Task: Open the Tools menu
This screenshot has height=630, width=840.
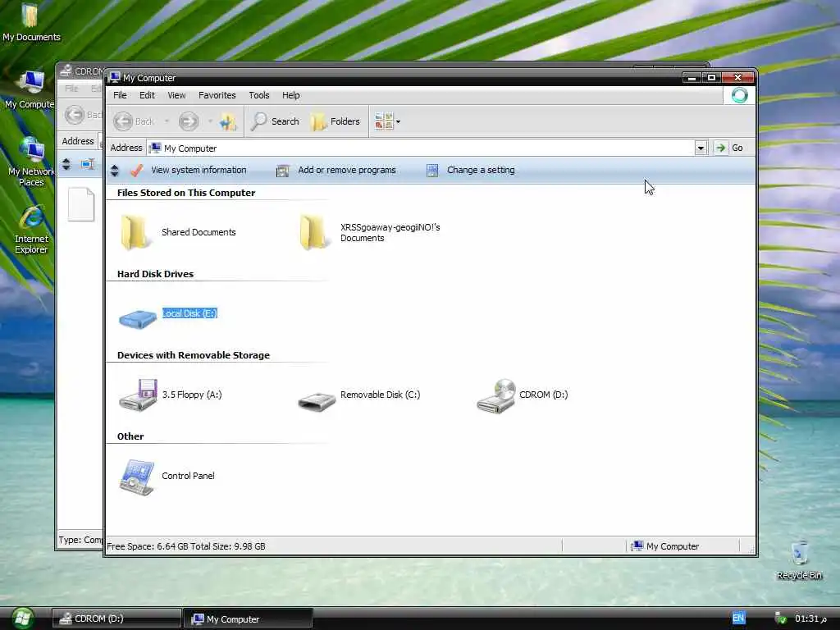Action: pyautogui.click(x=258, y=95)
